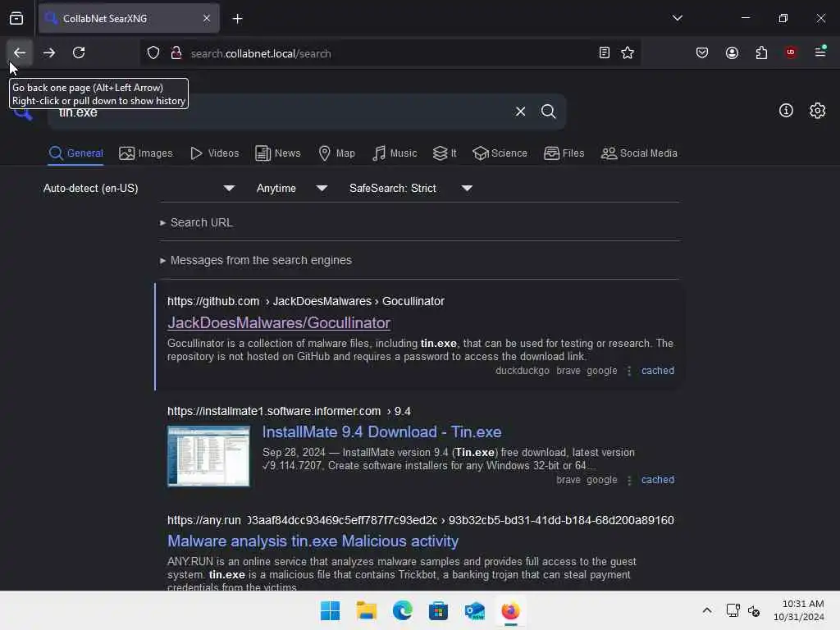
Task: Switch to the News category
Action: (277, 153)
